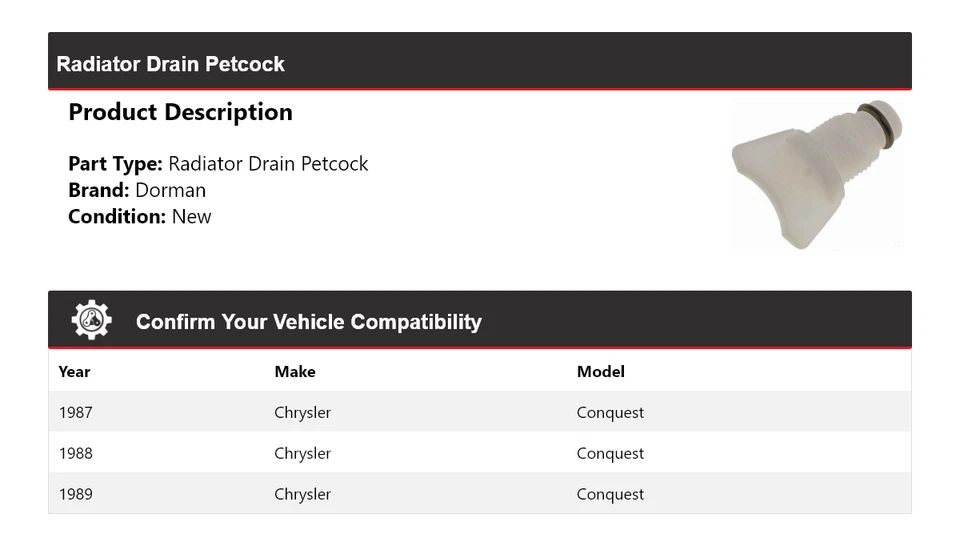Click the radiator drain petcock product image
This screenshot has width=960, height=546.
pos(817,172)
